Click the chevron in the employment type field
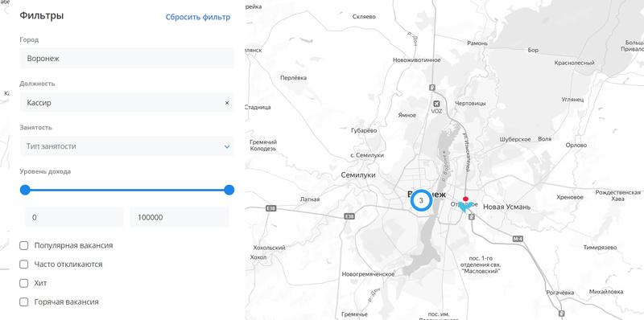 tap(227, 146)
